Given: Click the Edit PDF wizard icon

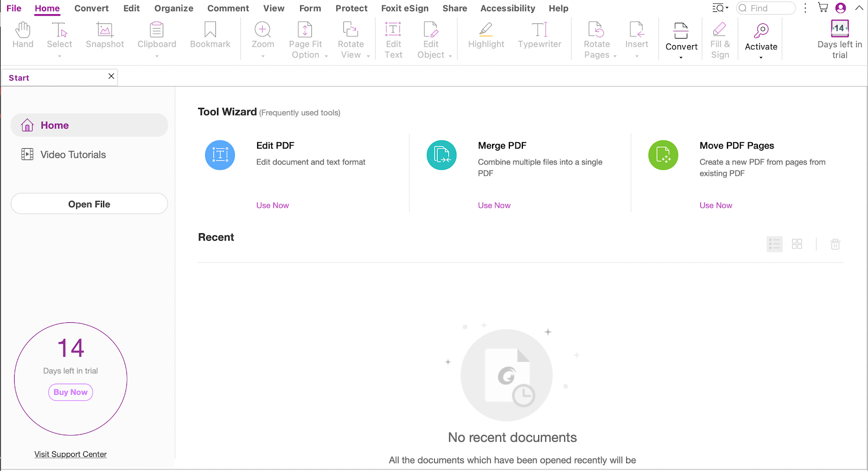Looking at the screenshot, I should (220, 155).
